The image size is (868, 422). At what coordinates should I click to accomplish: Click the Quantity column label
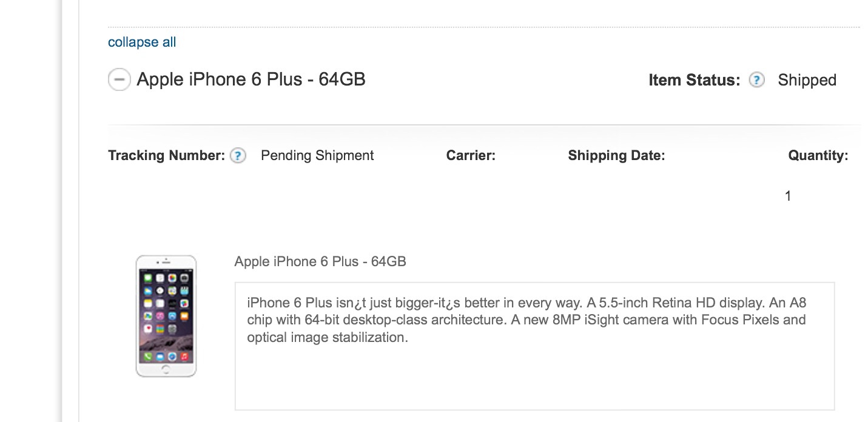tap(818, 156)
